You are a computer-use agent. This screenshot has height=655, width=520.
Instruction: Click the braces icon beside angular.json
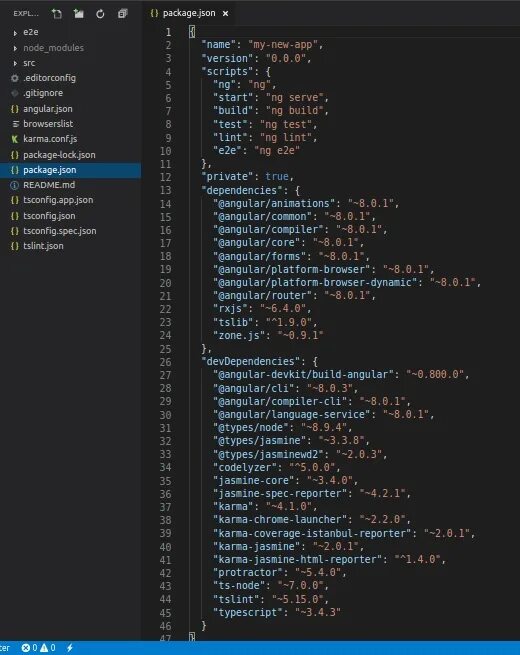coord(15,109)
